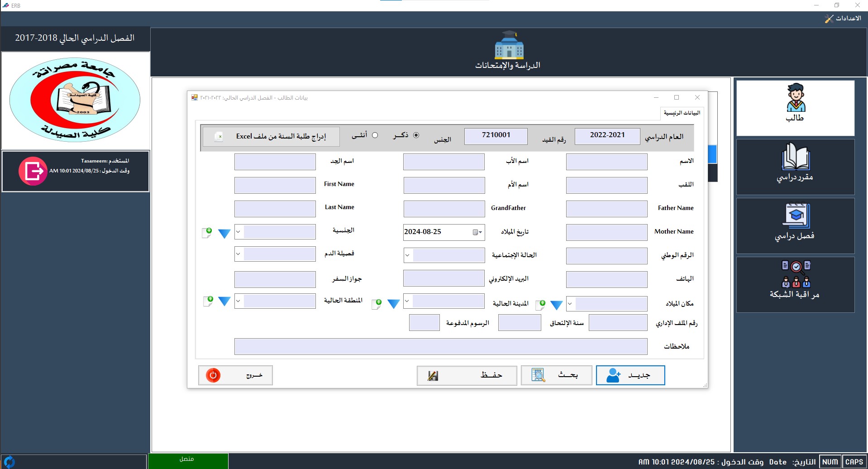Screen dimensions: 868x469
Task: Click the حفظ save button
Action: click(x=467, y=375)
